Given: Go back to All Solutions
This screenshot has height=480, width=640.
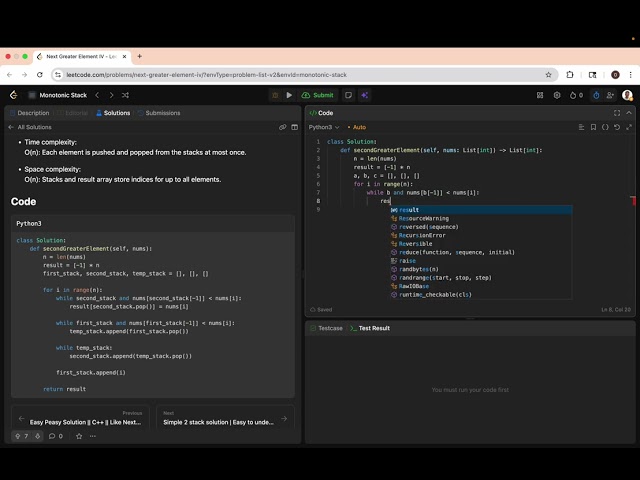Looking at the screenshot, I should [x=30, y=127].
